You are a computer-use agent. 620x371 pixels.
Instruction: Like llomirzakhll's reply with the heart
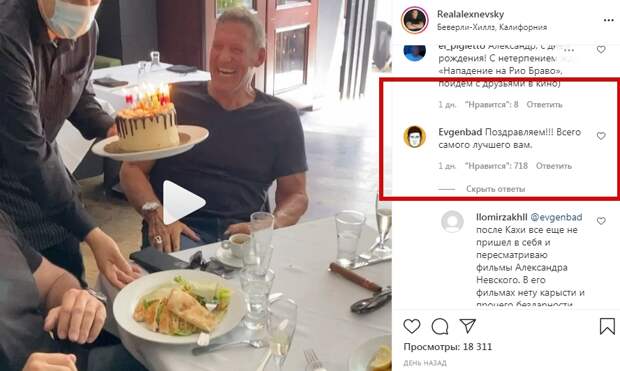click(601, 221)
